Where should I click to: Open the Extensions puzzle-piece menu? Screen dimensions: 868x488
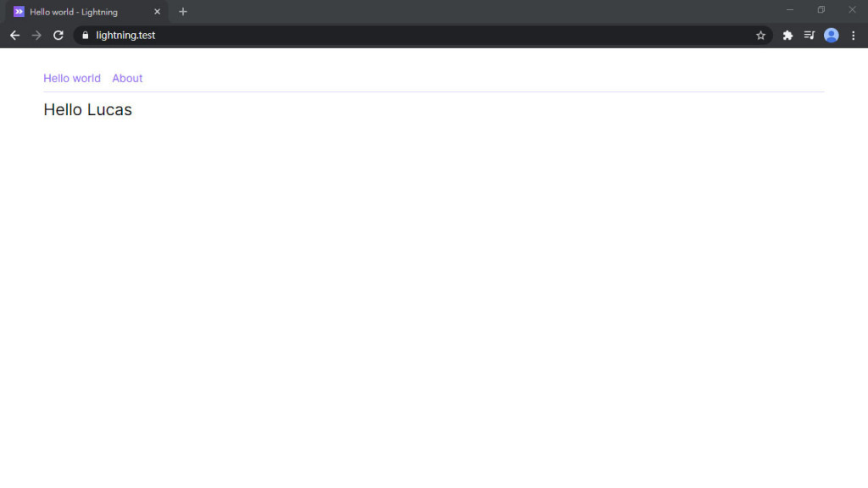pos(787,36)
